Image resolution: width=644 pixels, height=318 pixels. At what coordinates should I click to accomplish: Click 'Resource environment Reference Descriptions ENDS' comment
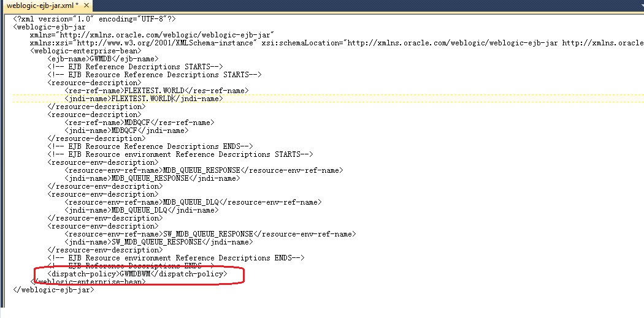point(176,258)
